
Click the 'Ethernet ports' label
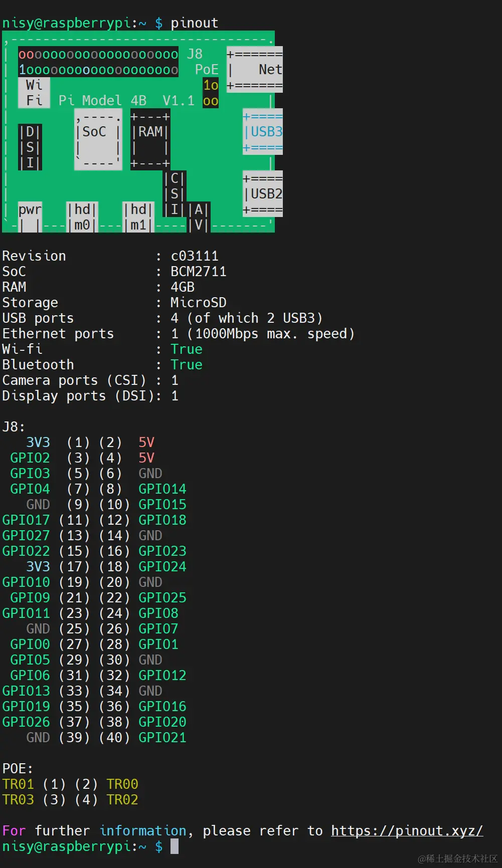[x=58, y=334]
